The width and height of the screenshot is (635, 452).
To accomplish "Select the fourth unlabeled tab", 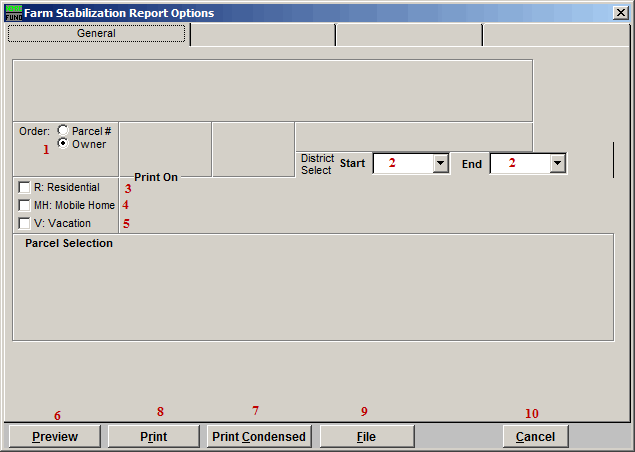I will (555, 35).
